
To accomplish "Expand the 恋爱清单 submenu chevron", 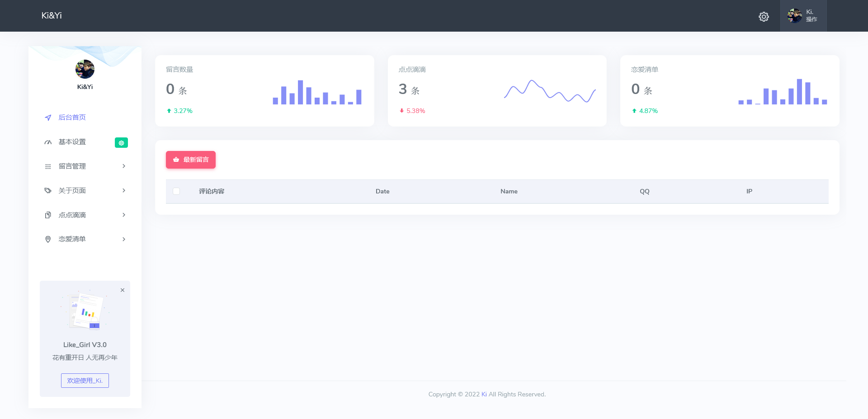I will click(x=124, y=239).
